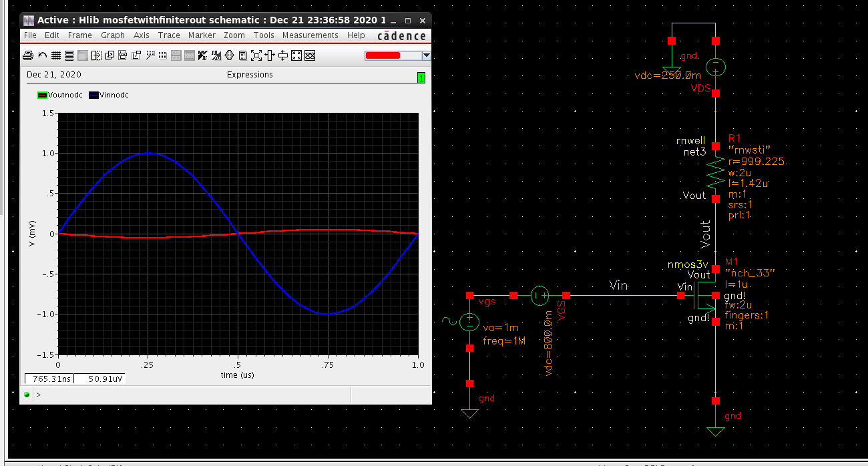The height and width of the screenshot is (466, 868).
Task: Open the Measurements menu
Action: click(310, 35)
